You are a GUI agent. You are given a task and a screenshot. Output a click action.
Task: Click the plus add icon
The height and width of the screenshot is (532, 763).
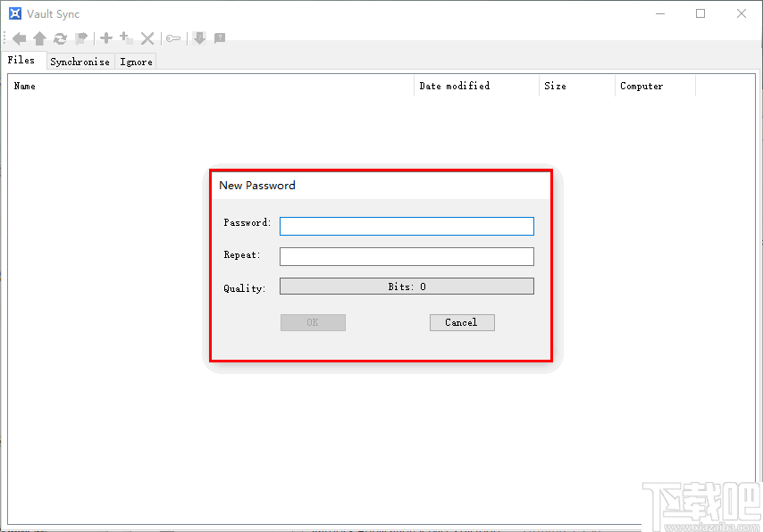[106, 37]
